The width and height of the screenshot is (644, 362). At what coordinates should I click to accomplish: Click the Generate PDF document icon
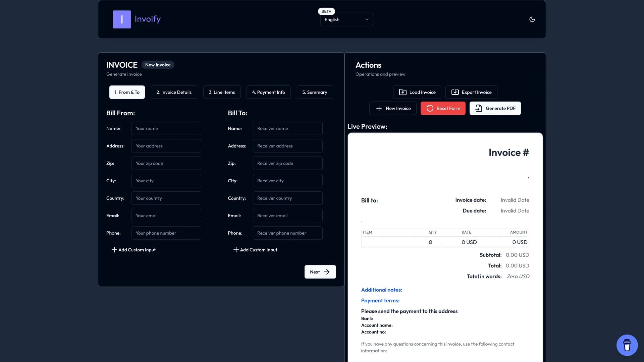[x=479, y=108]
